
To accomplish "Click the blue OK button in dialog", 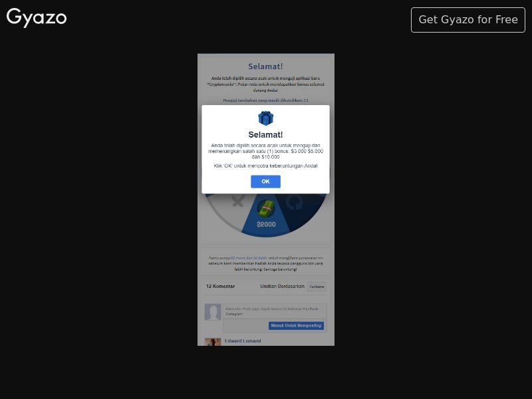I will [x=265, y=182].
